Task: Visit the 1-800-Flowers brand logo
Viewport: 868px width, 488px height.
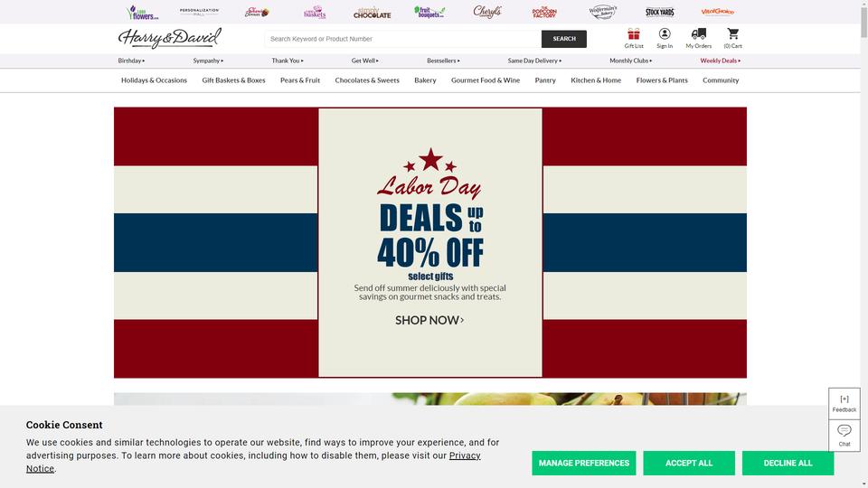Action: [142, 12]
